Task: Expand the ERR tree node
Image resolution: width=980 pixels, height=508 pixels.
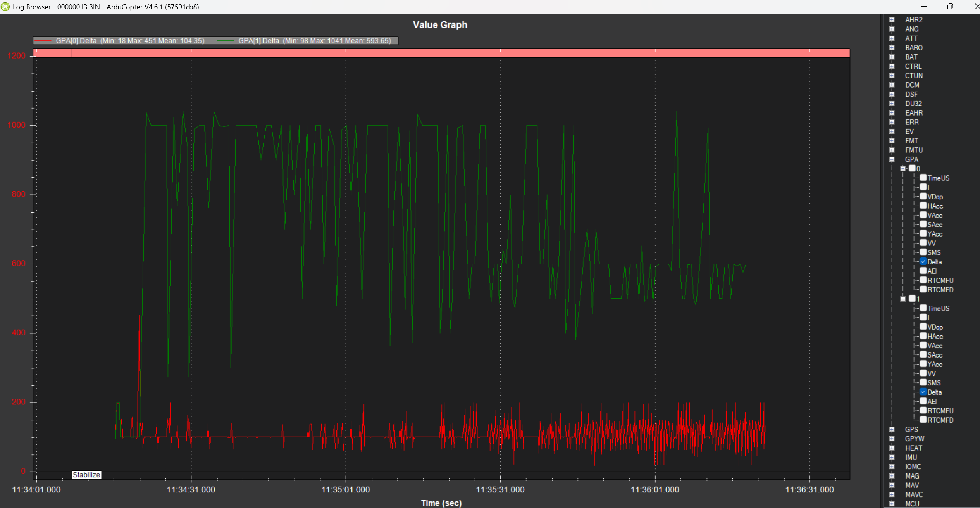Action: tap(891, 122)
